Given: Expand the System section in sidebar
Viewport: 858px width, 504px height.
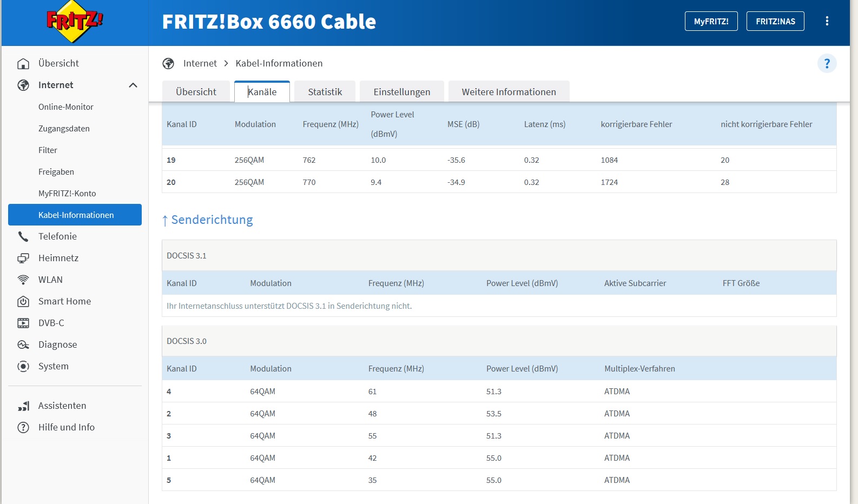Looking at the screenshot, I should coord(54,366).
